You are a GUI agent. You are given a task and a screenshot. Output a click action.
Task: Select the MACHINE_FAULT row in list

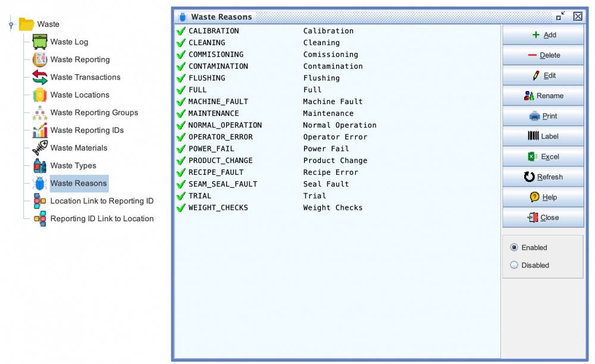click(218, 102)
